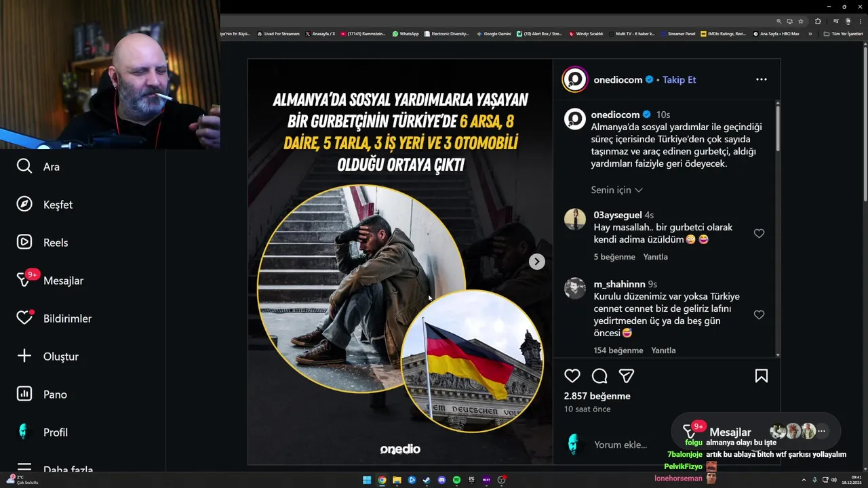Like 03ayseguel's comment
The image size is (868, 488).
point(759,233)
